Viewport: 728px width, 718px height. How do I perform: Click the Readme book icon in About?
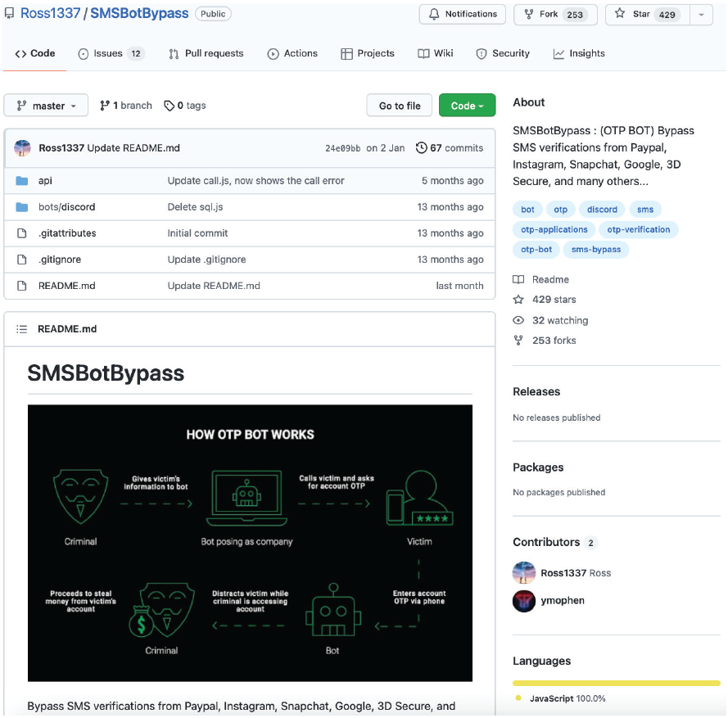click(518, 279)
